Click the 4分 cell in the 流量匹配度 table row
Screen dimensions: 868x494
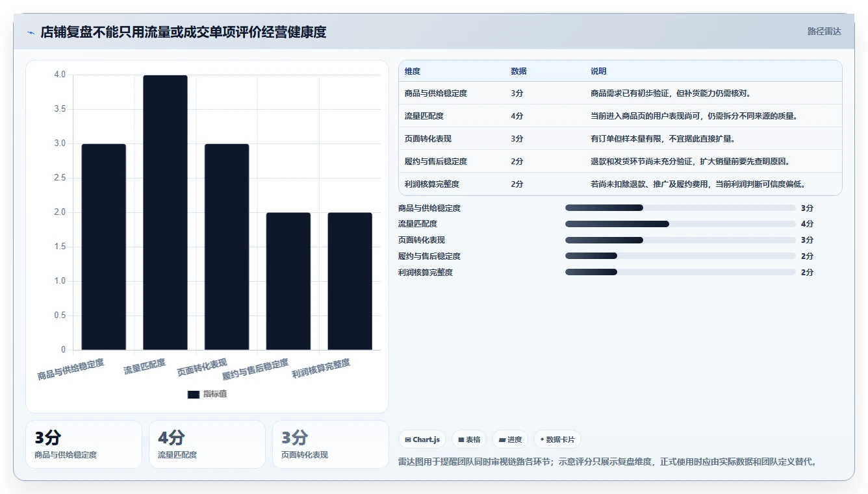click(517, 116)
